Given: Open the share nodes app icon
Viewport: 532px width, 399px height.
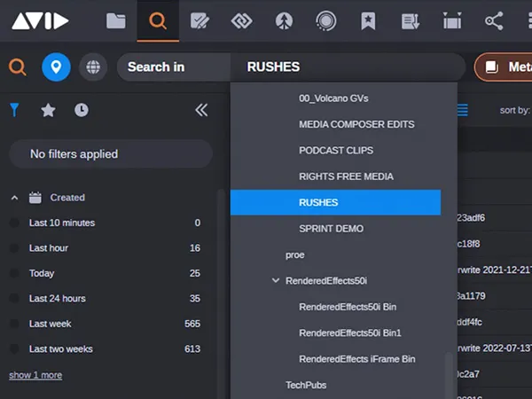Looking at the screenshot, I should click(494, 21).
